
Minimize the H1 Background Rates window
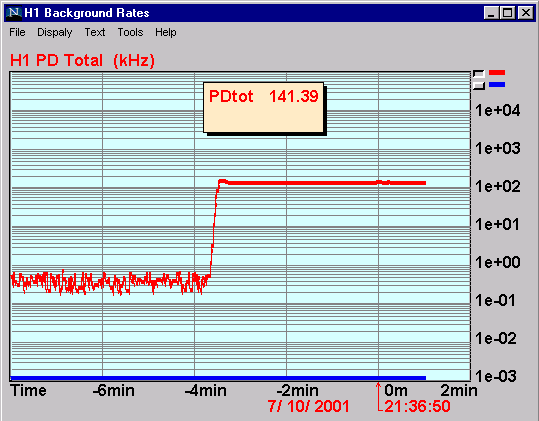pyautogui.click(x=491, y=13)
